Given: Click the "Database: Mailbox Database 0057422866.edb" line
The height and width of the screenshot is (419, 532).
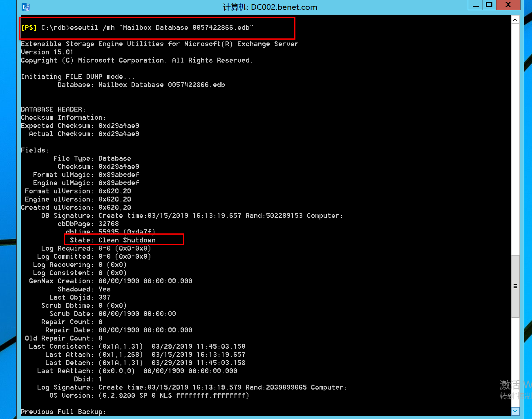Looking at the screenshot, I should click(141, 85).
